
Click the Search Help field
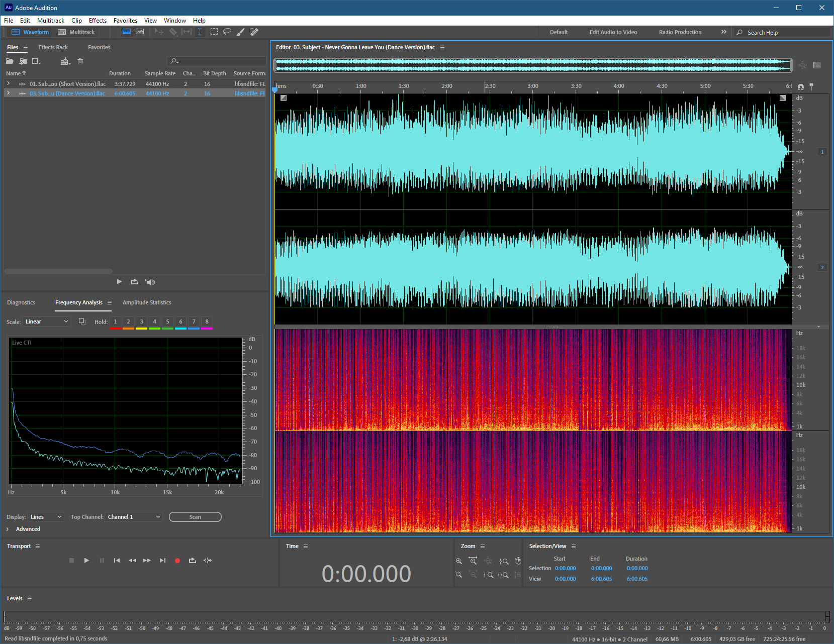pos(782,32)
